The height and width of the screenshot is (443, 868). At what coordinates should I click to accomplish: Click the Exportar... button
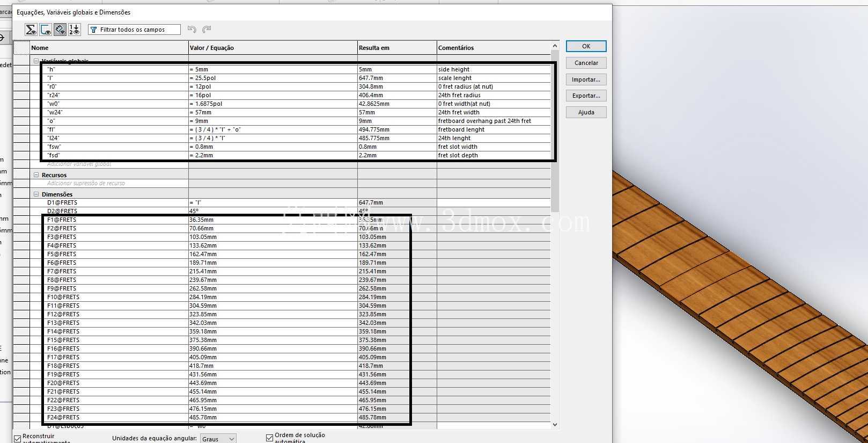point(586,96)
